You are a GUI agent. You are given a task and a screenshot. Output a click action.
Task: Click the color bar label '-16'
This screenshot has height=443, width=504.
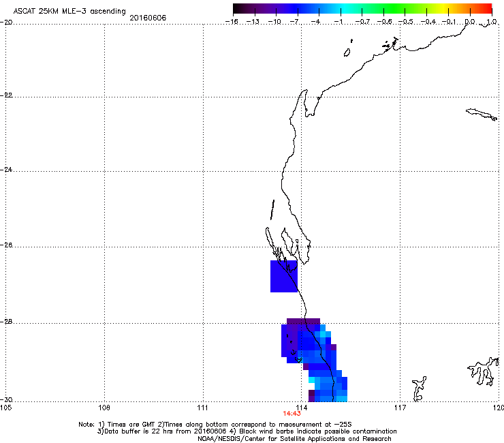pyautogui.click(x=232, y=22)
